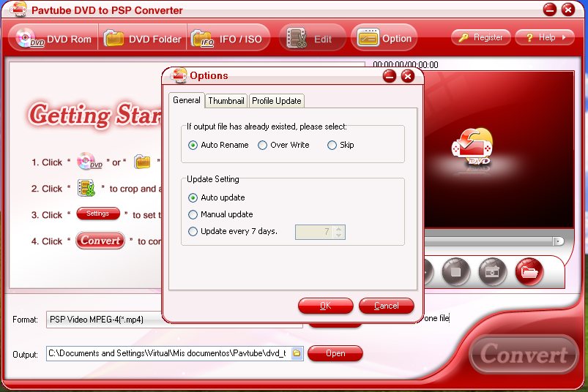Click film edit icon in step 2
This screenshot has width=588, height=392.
[x=86, y=188]
